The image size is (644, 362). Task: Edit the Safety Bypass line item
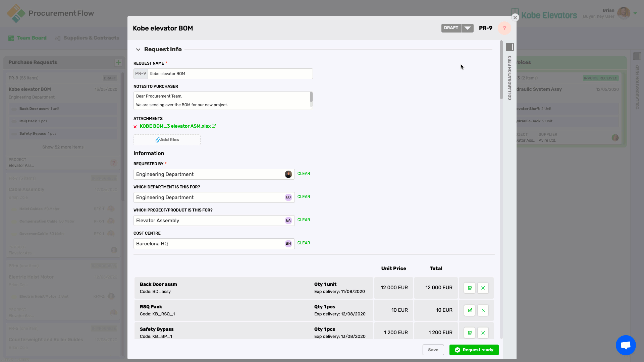[x=469, y=333]
